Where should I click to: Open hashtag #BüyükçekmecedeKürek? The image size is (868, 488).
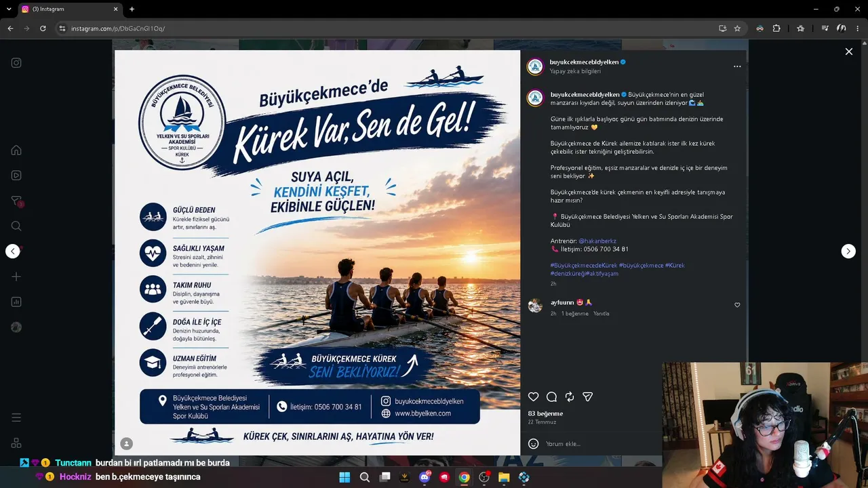pos(584,266)
